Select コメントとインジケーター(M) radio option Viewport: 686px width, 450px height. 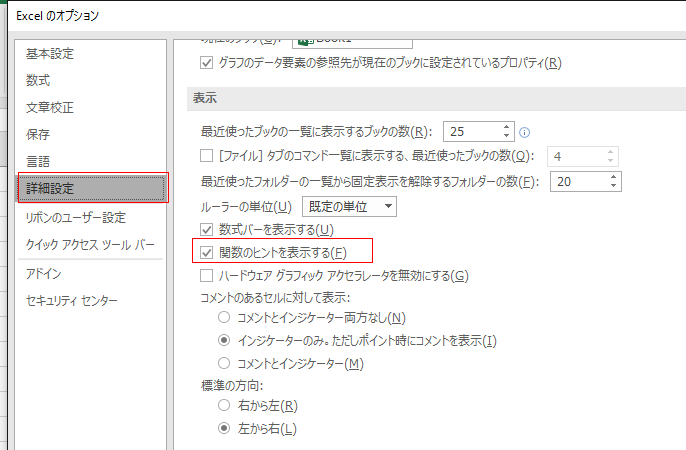224,363
